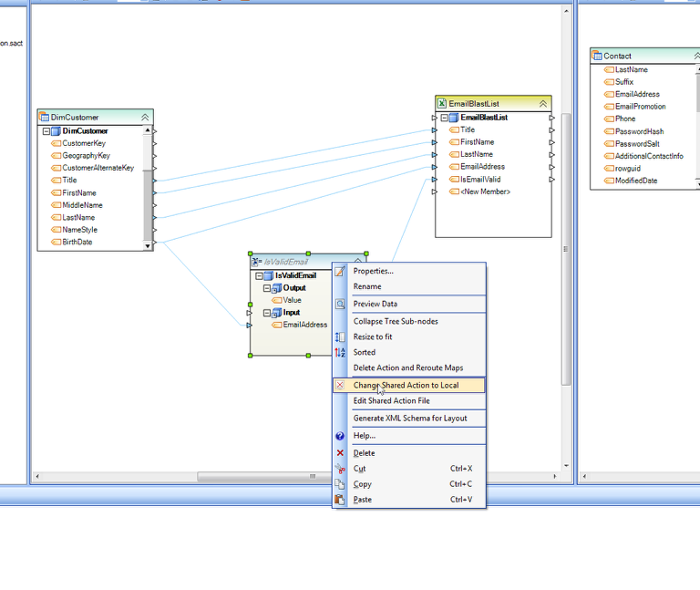Click the Properties pencil icon in context menu
This screenshot has width=700, height=590.
coord(340,271)
